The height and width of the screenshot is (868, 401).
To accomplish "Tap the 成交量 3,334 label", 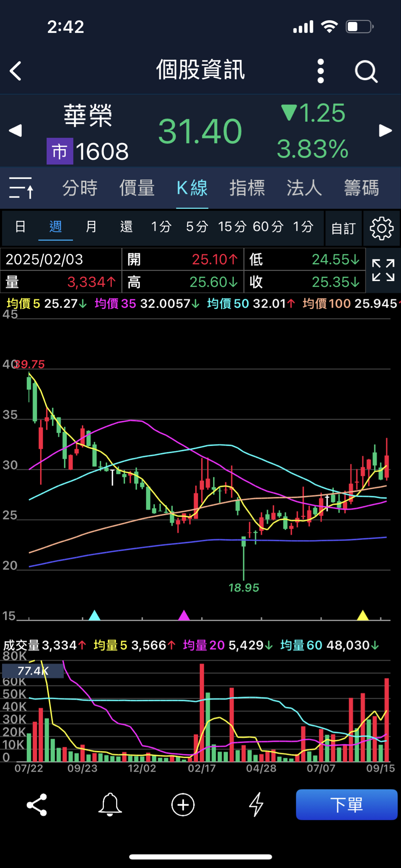I will click(45, 645).
